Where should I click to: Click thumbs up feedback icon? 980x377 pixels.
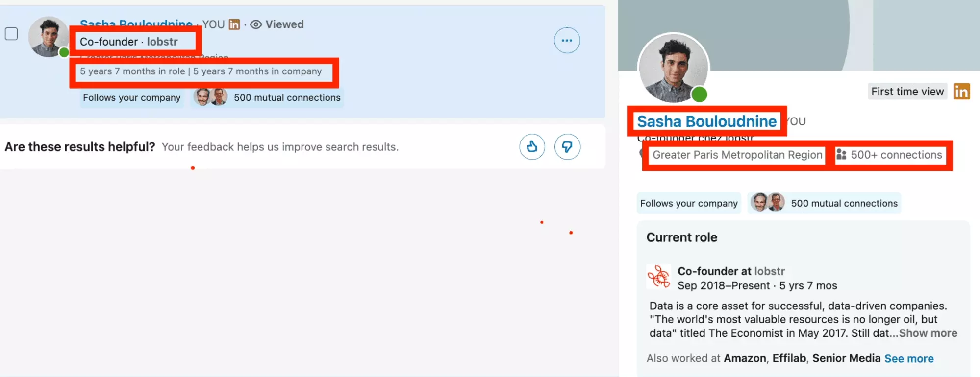[x=532, y=146]
